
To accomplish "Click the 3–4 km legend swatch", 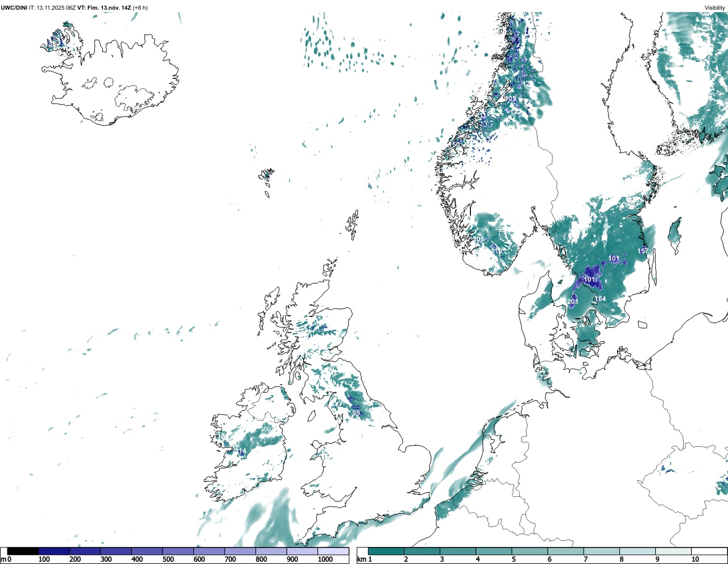I will click(458, 551).
